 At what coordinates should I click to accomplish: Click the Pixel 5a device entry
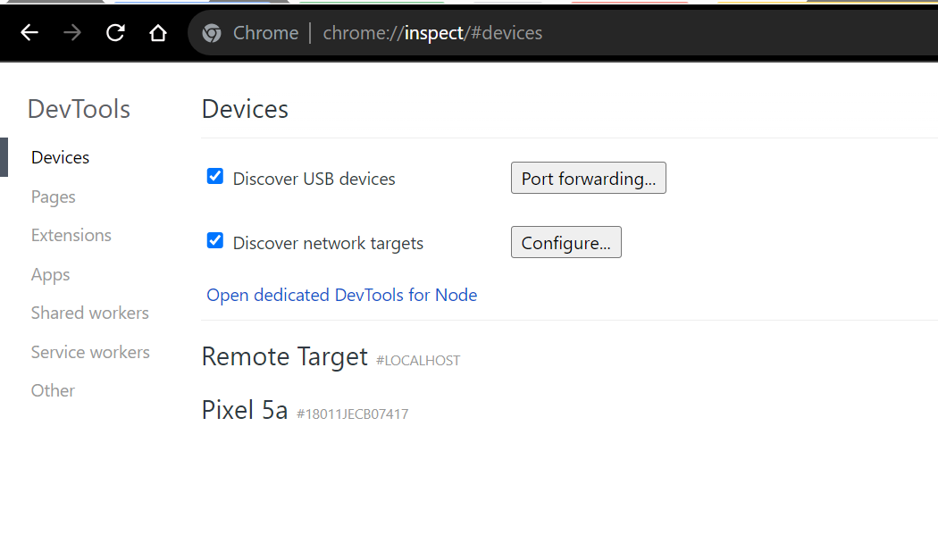245,410
